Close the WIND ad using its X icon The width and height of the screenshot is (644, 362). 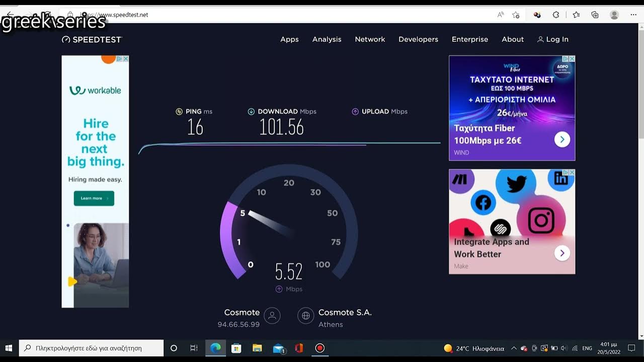pos(572,59)
